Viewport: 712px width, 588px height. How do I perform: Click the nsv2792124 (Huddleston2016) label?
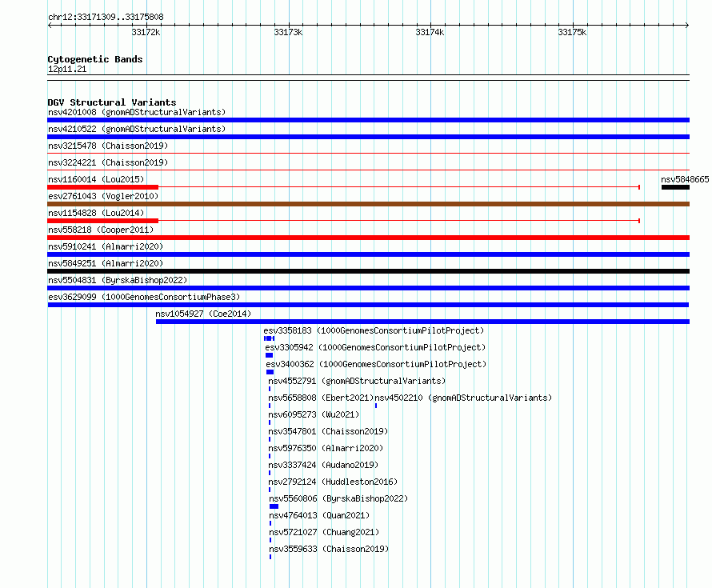[x=333, y=482]
